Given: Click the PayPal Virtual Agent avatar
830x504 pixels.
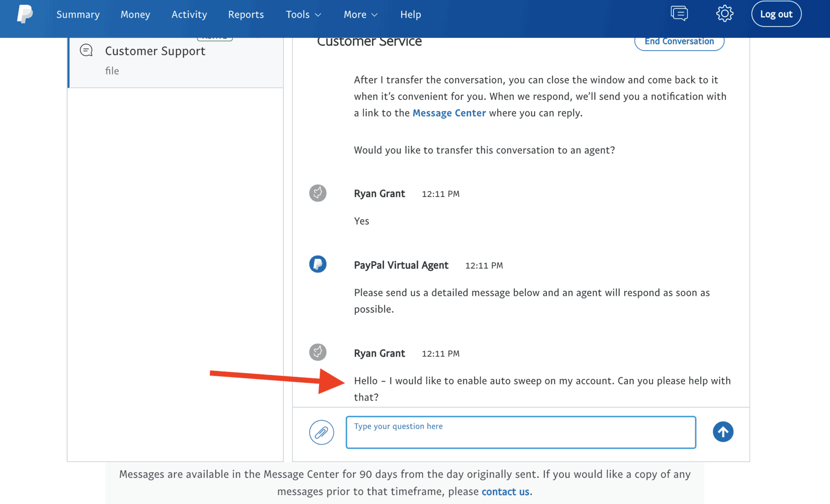Looking at the screenshot, I should (318, 264).
